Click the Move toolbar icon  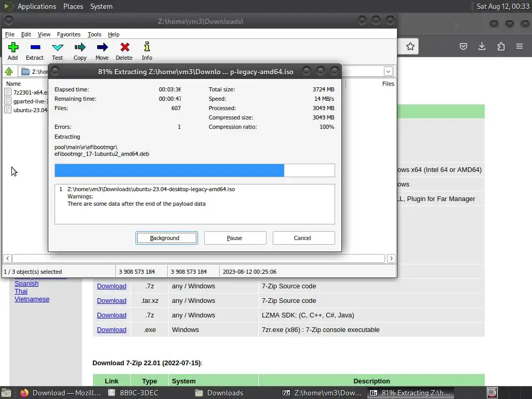pos(102,51)
